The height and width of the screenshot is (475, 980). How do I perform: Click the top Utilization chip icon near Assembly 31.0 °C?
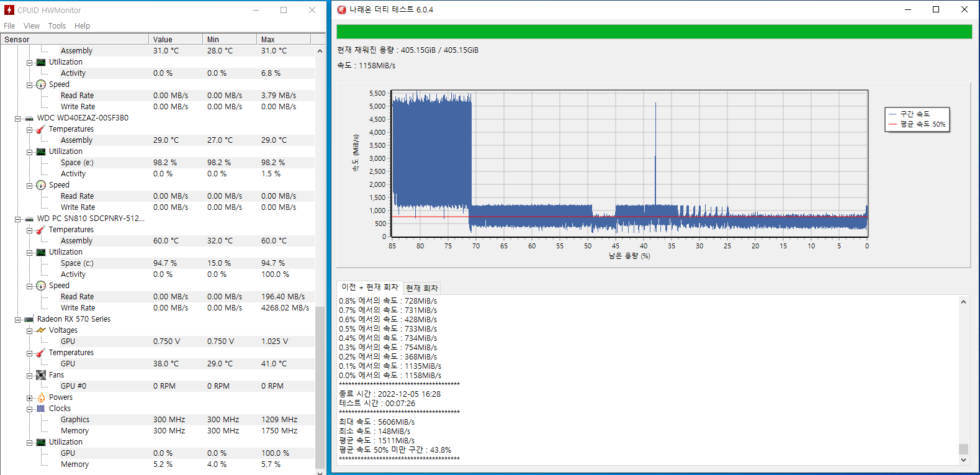tap(41, 62)
